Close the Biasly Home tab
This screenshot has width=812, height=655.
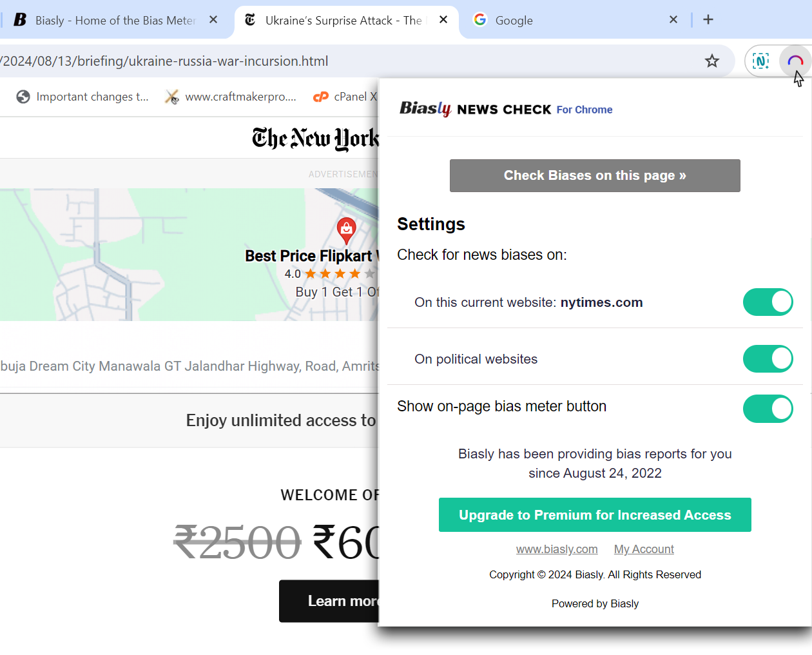pyautogui.click(x=213, y=20)
